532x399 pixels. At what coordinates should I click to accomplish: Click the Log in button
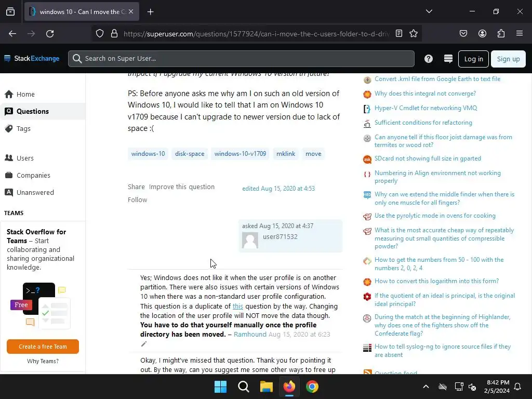click(x=473, y=59)
